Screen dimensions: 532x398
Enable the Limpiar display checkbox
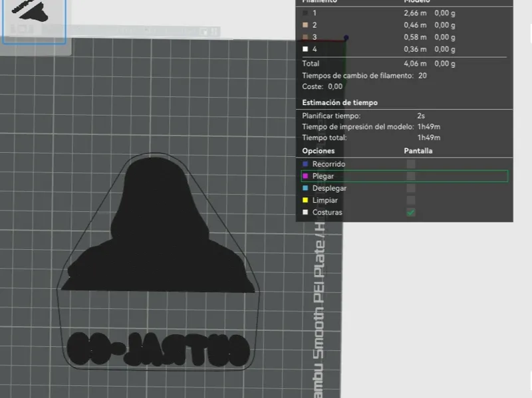[411, 200]
